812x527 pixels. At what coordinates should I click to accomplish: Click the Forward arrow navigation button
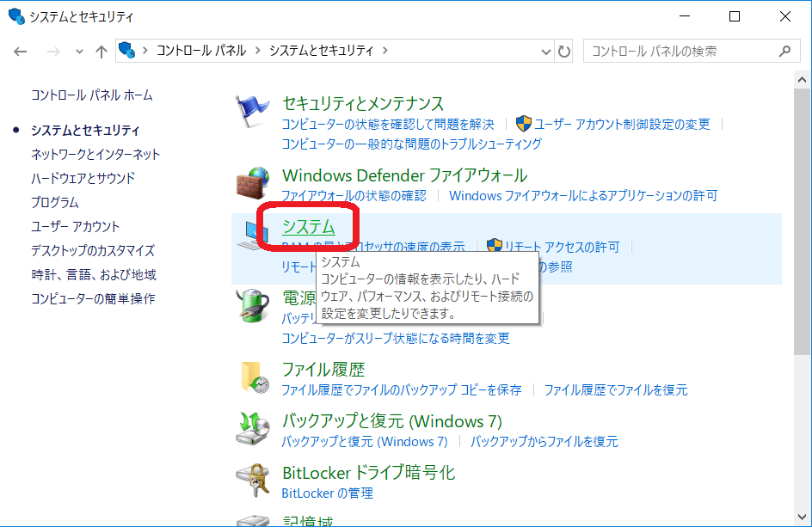53,52
